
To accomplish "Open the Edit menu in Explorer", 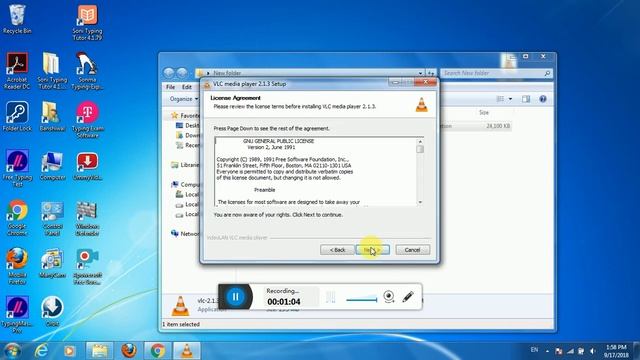I will [187, 87].
